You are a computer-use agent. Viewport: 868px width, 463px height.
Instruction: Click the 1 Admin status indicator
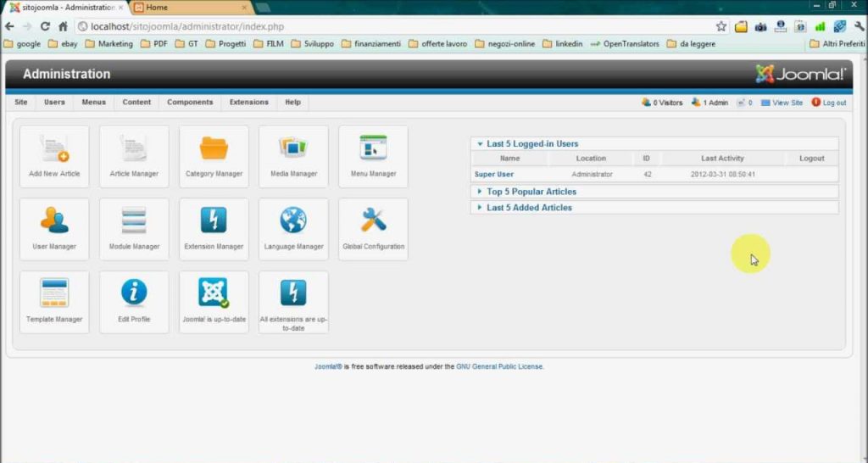click(709, 103)
